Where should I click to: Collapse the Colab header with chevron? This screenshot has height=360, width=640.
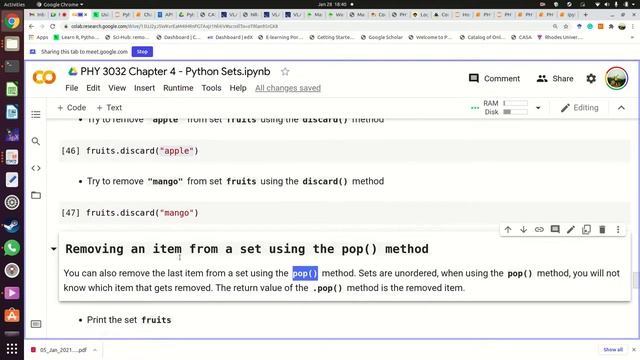point(621,108)
